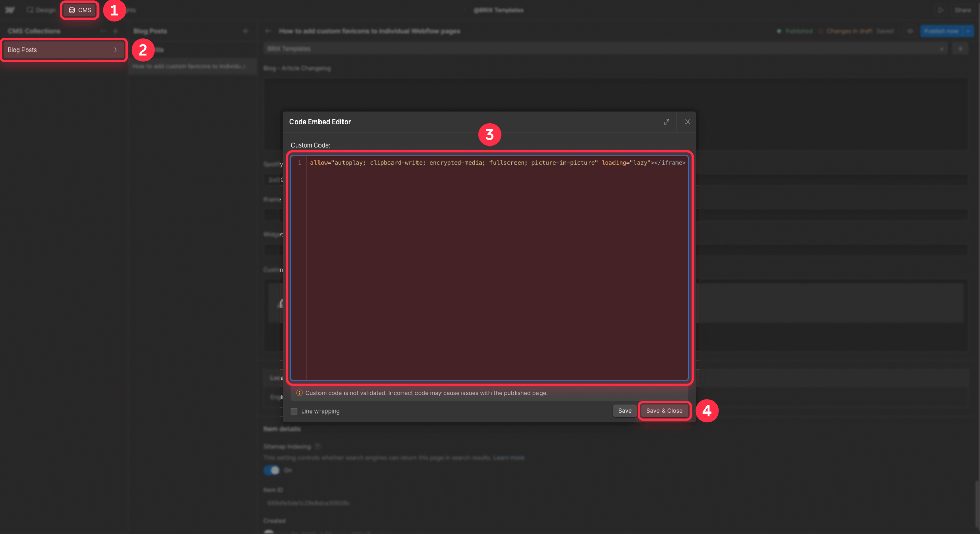The height and width of the screenshot is (534, 980).
Task: Click the minus icon beside CMS Collections
Action: click(x=104, y=31)
